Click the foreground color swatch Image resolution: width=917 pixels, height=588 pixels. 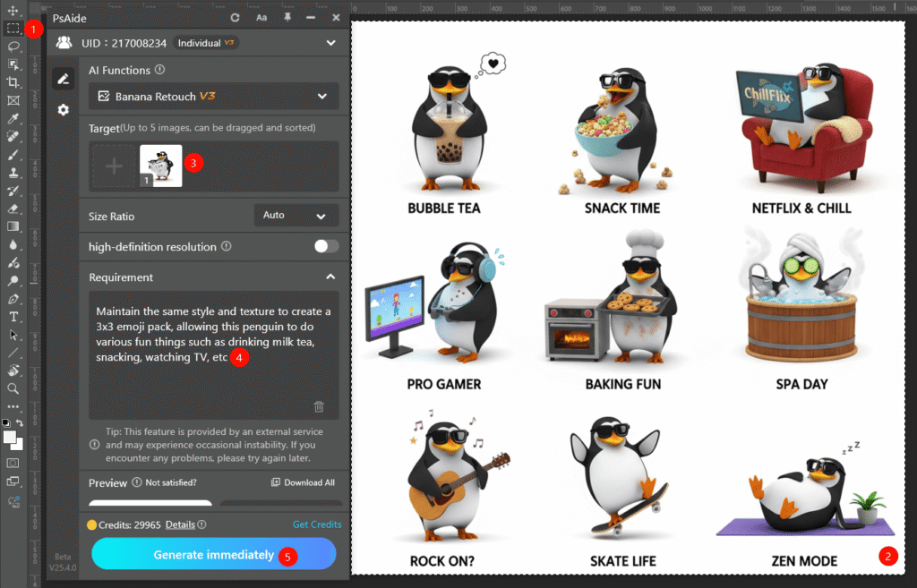[11, 437]
